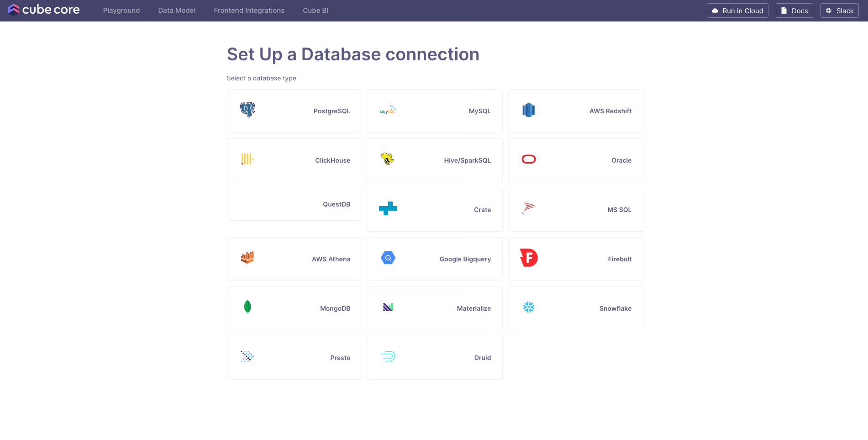Choose the Hive/SparkSQL bee icon
The image size is (868, 440).
click(x=387, y=159)
